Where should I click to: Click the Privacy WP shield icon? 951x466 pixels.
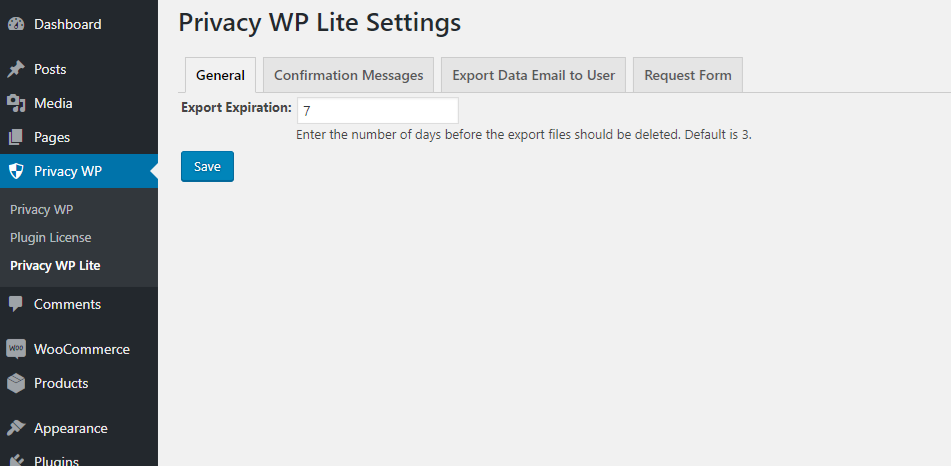pyautogui.click(x=16, y=171)
